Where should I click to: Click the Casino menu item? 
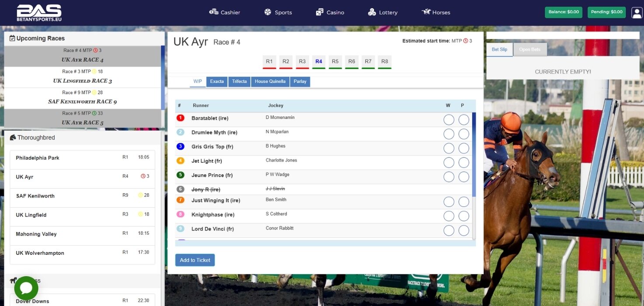(x=330, y=12)
